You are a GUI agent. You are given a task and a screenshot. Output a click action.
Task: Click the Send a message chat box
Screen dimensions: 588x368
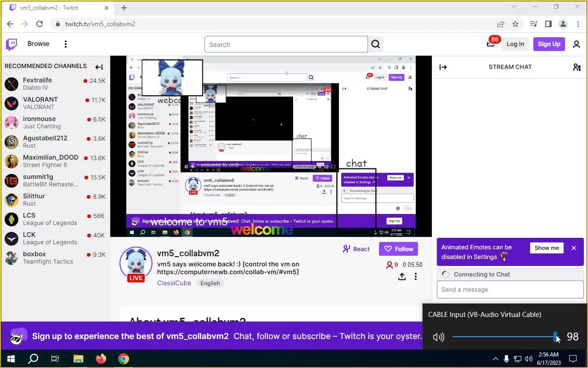pyautogui.click(x=510, y=290)
